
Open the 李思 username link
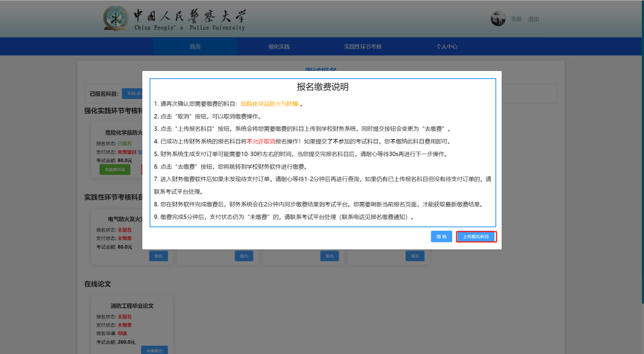pos(516,19)
